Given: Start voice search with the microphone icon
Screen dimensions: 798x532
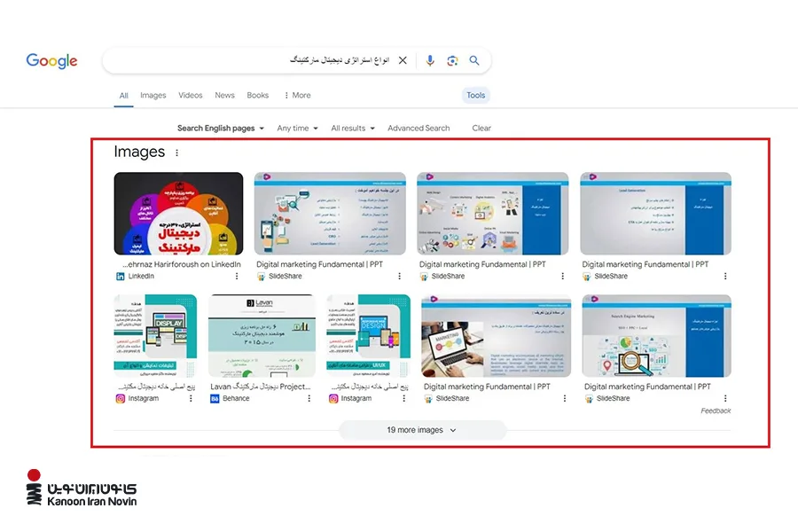Looking at the screenshot, I should click(430, 60).
